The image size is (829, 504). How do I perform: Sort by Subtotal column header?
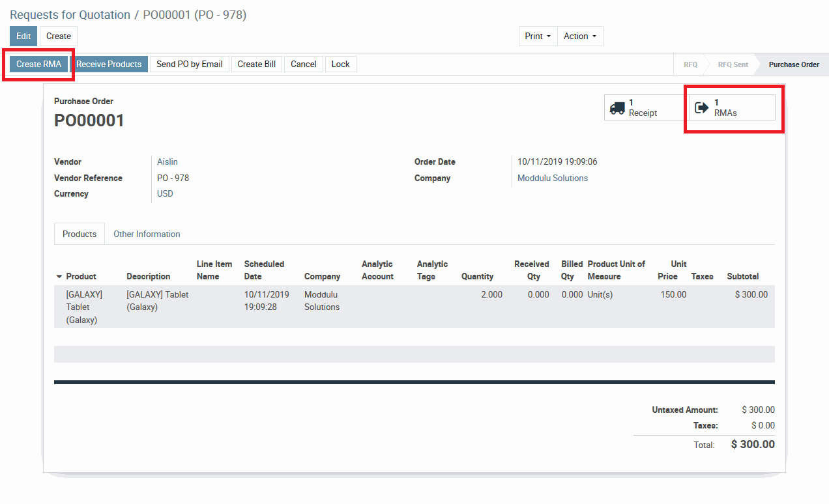(743, 277)
